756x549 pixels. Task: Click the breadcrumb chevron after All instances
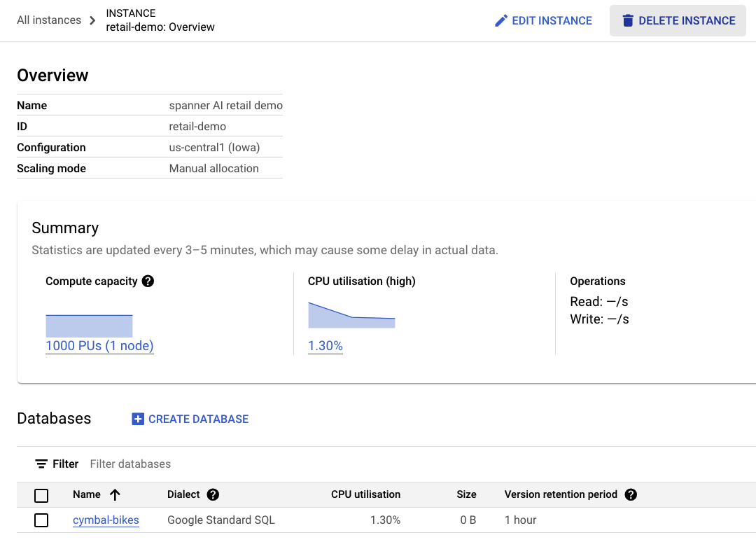click(x=93, y=20)
